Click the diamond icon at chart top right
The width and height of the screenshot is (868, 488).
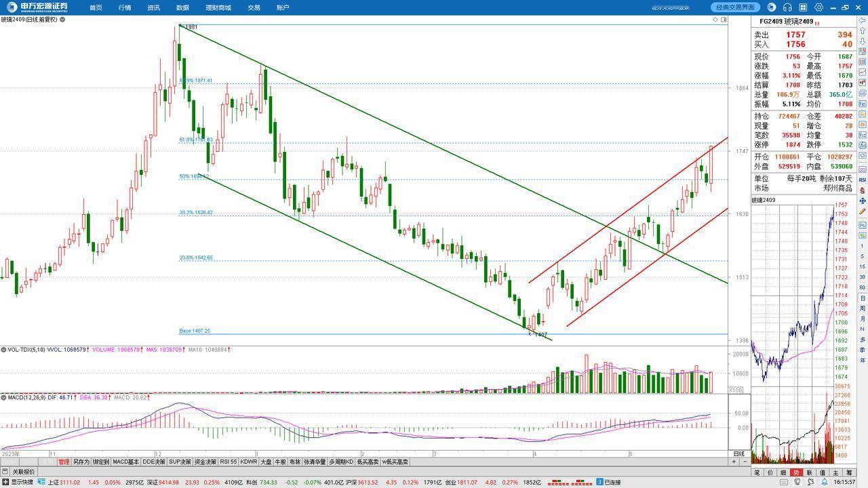[x=715, y=20]
